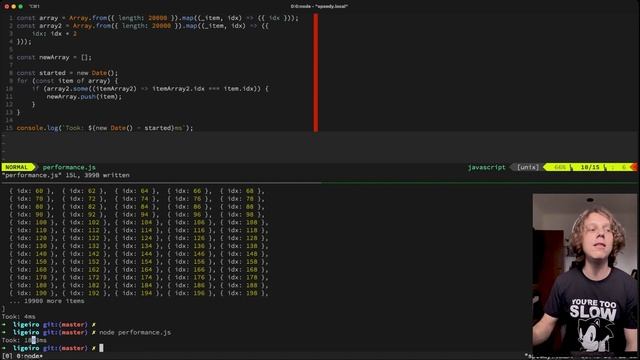Click the tmux window entry '0:node*'
This screenshot has height=360, width=640.
[x=29, y=356]
